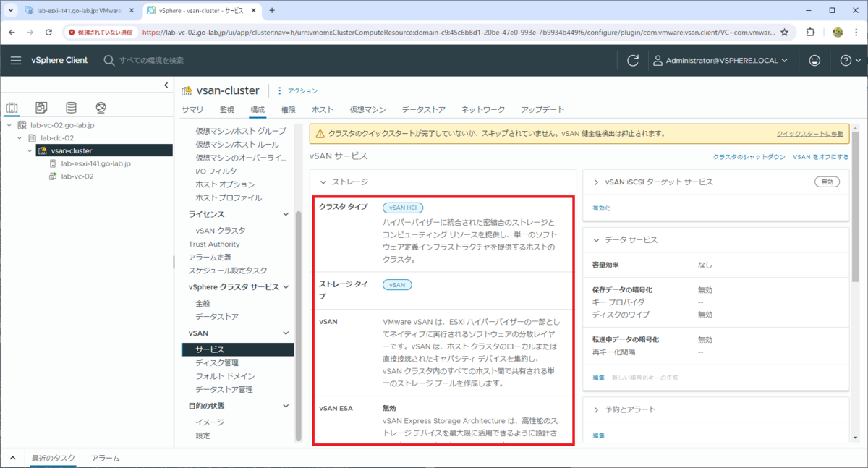This screenshot has height=468, width=868.
Task: Collapse vsan-cluster tree node
Action: click(x=30, y=150)
